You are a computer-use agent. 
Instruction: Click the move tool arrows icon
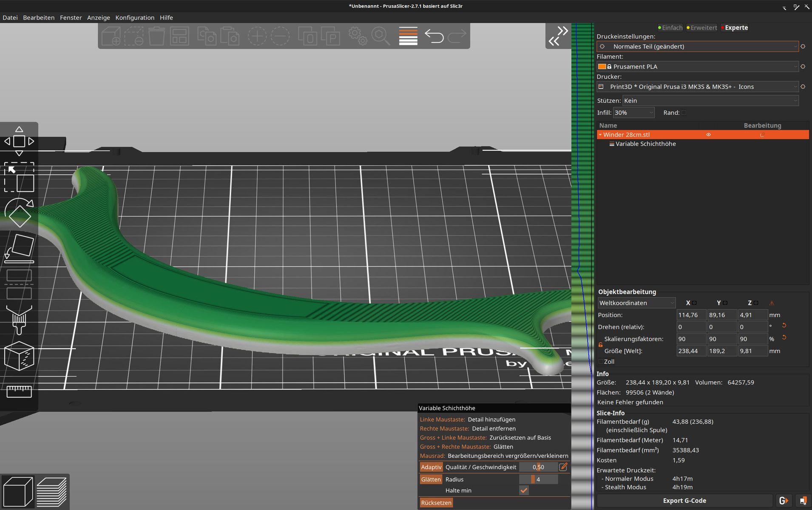(x=19, y=141)
